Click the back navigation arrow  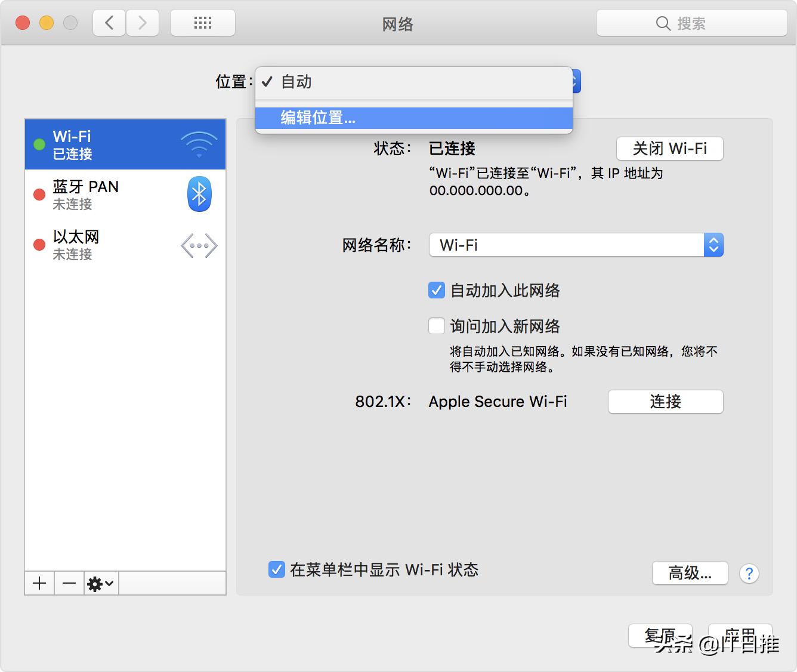(x=109, y=22)
